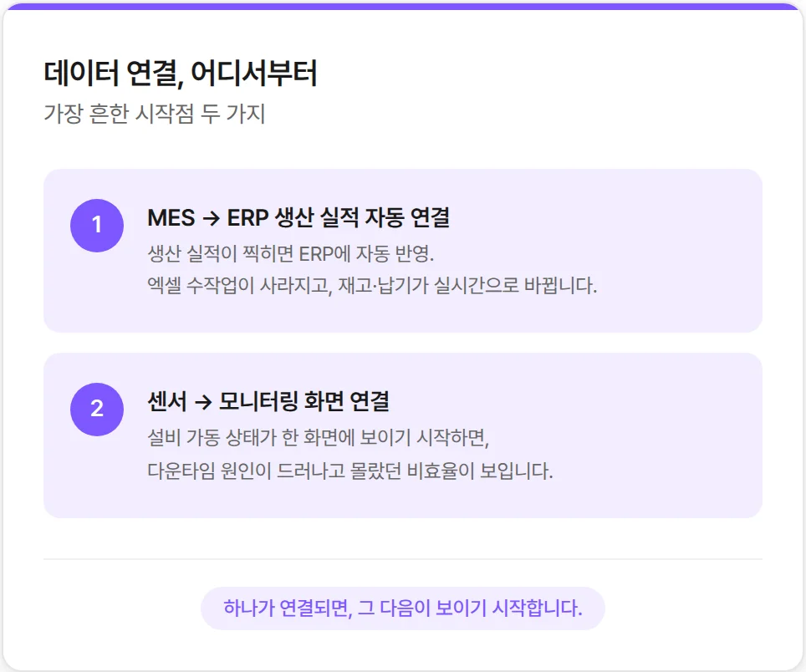Image resolution: width=806 pixels, height=672 pixels.
Task: Select the word MES in first heading
Action: [x=171, y=218]
